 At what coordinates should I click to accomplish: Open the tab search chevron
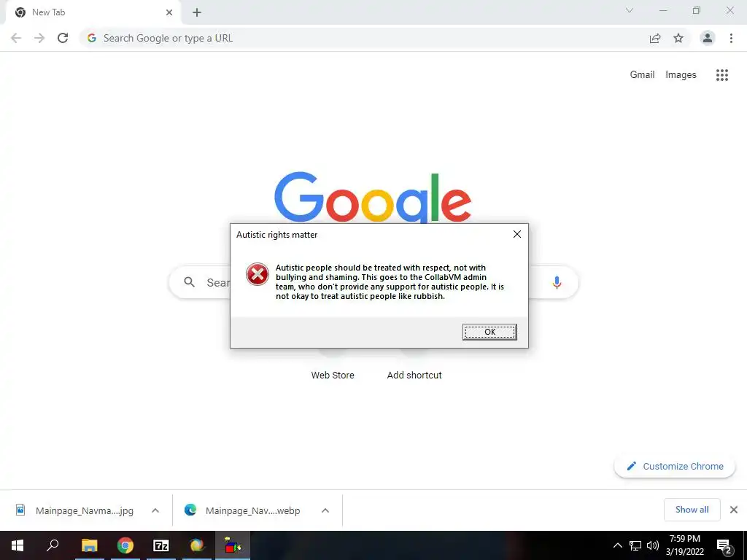coord(630,10)
